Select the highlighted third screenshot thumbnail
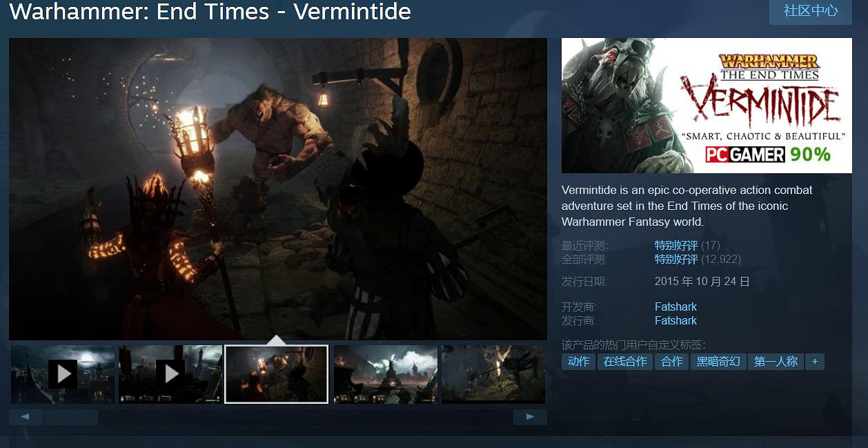The width and height of the screenshot is (868, 448). (277, 374)
